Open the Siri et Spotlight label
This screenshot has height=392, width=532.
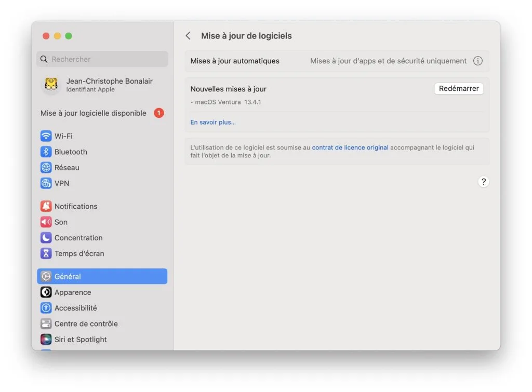(81, 340)
